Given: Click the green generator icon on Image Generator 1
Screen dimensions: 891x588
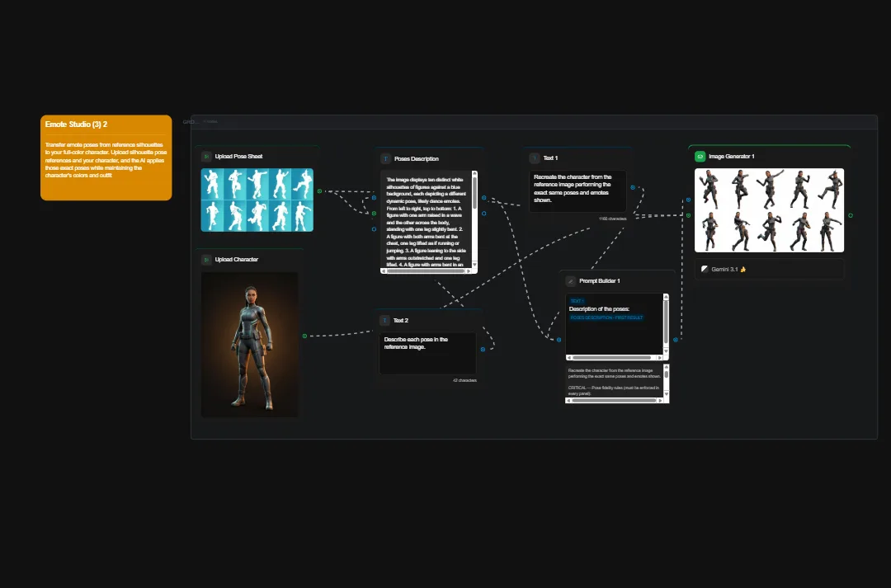Looking at the screenshot, I should [x=700, y=156].
